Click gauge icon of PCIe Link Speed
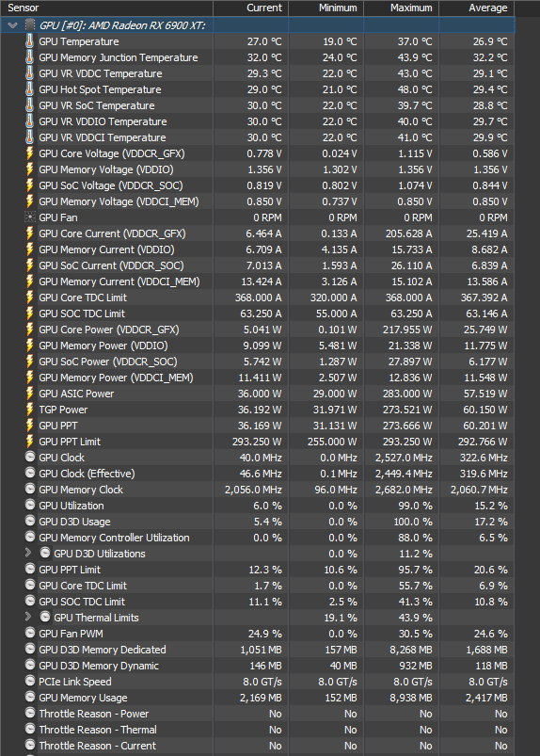The width and height of the screenshot is (540, 756). [30, 681]
